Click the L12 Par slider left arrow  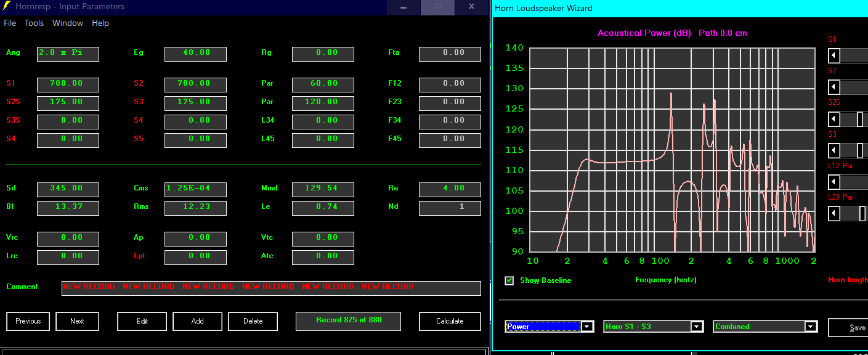pyautogui.click(x=834, y=182)
